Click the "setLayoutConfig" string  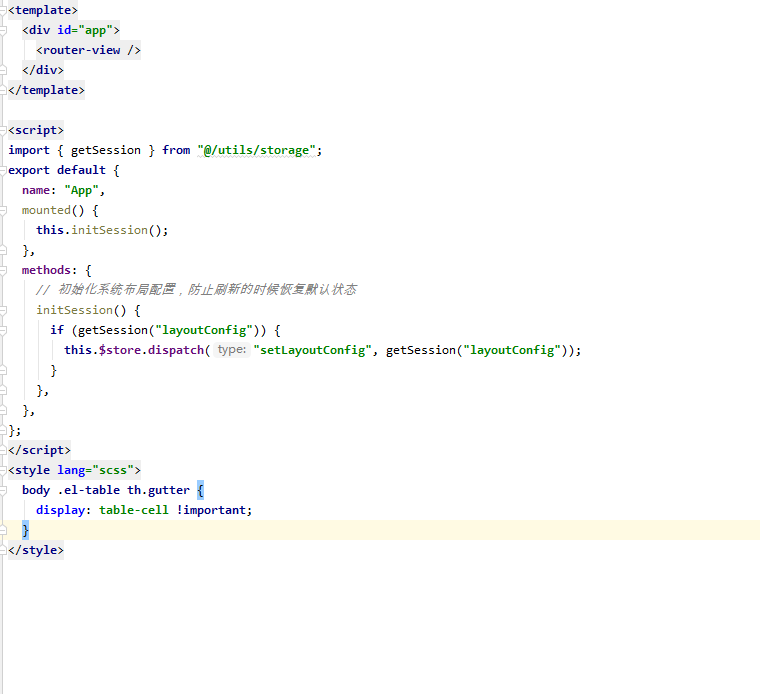coord(312,350)
